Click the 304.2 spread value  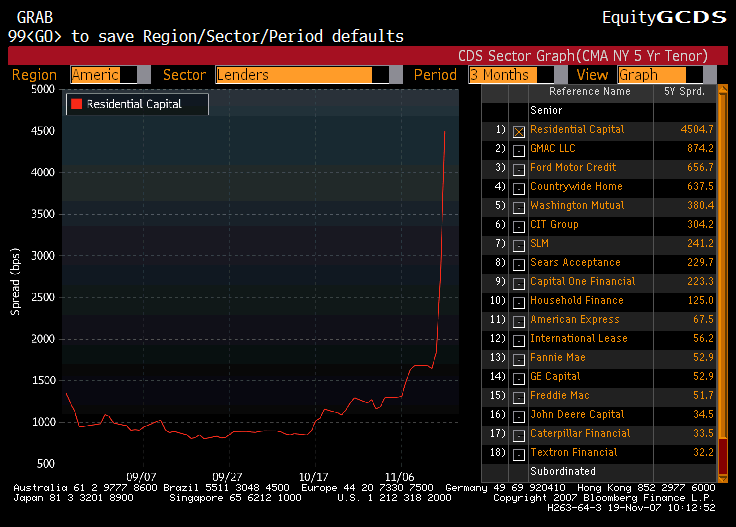(700, 224)
